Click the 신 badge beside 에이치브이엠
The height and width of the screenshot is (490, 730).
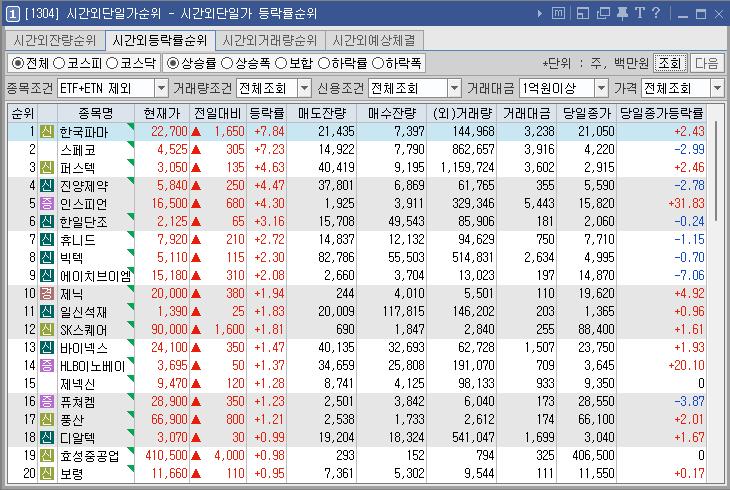[x=47, y=276]
